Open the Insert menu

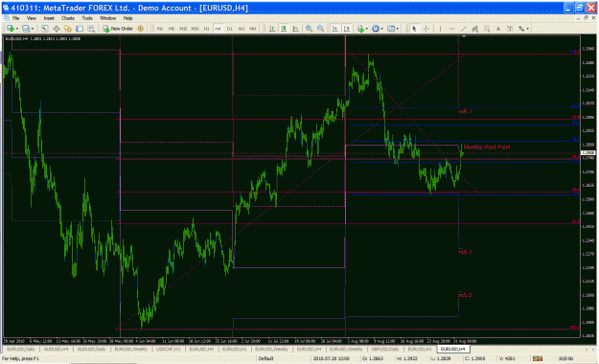(x=49, y=18)
